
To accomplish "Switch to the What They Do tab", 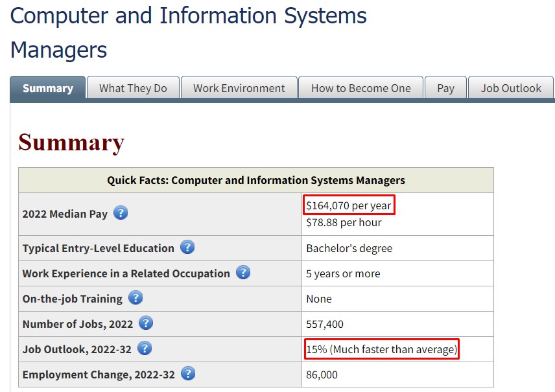I will tap(133, 87).
